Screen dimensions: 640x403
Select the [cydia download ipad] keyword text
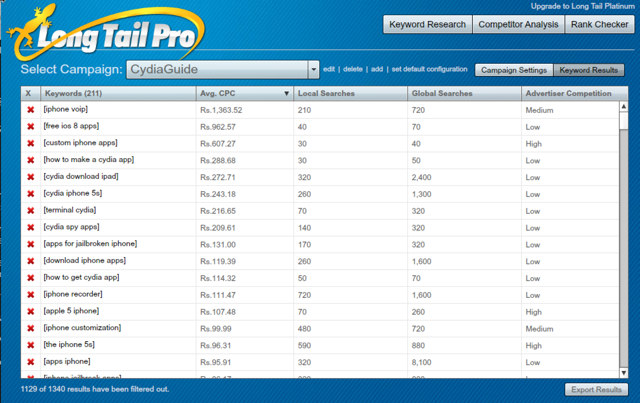pos(81,176)
